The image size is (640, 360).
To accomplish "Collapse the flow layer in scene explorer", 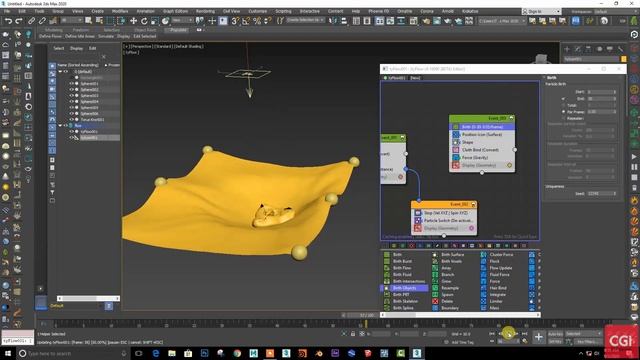I will (60, 126).
